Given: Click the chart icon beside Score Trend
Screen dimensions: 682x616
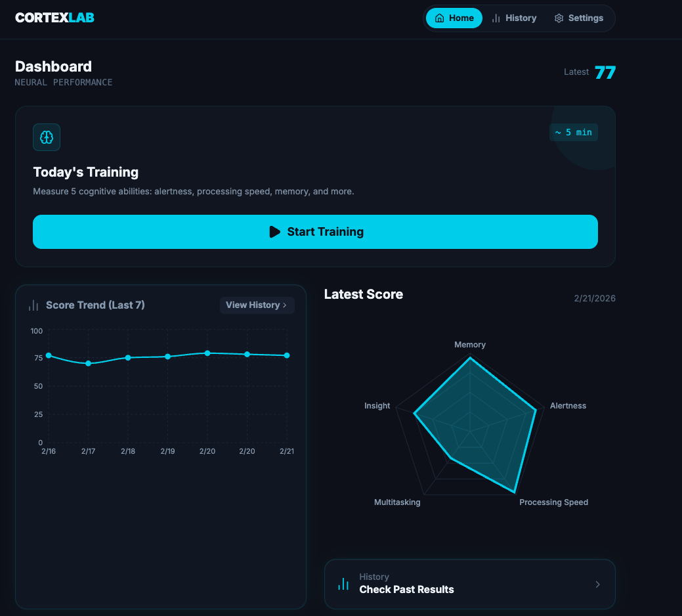Looking at the screenshot, I should coord(33,305).
